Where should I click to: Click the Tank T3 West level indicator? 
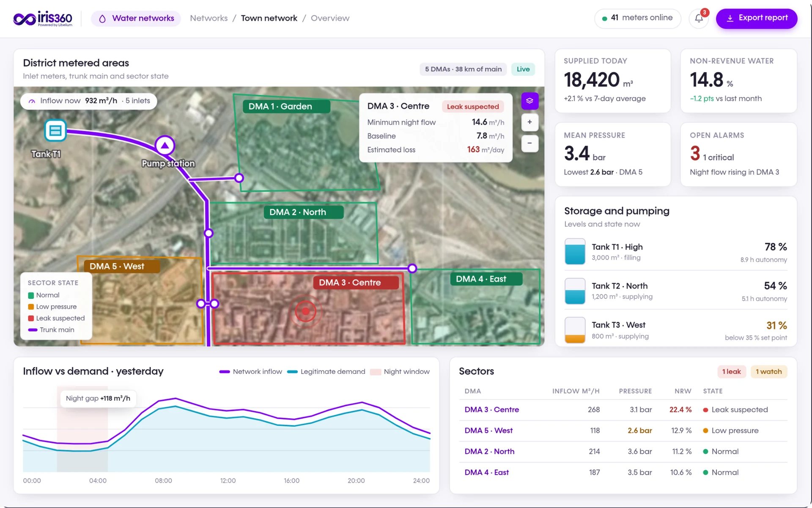[575, 330]
